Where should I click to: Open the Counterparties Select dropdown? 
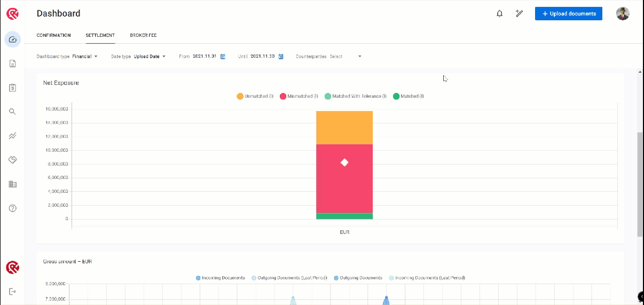click(x=344, y=56)
